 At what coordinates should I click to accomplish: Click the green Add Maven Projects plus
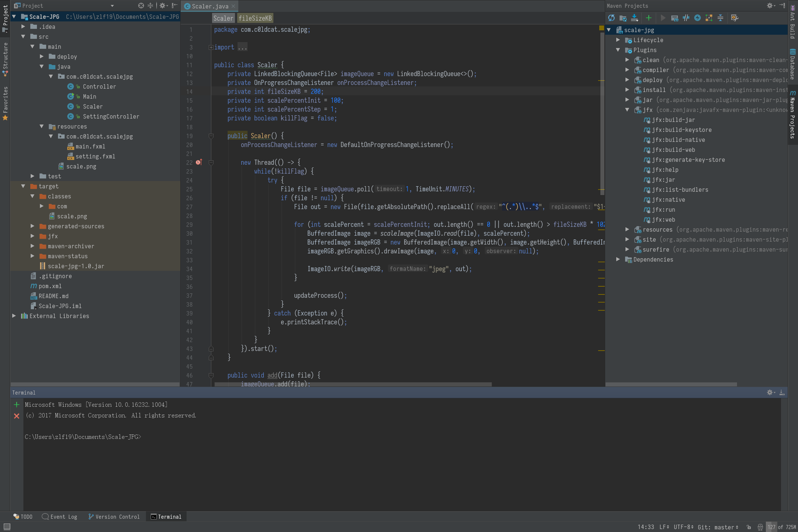(x=648, y=18)
